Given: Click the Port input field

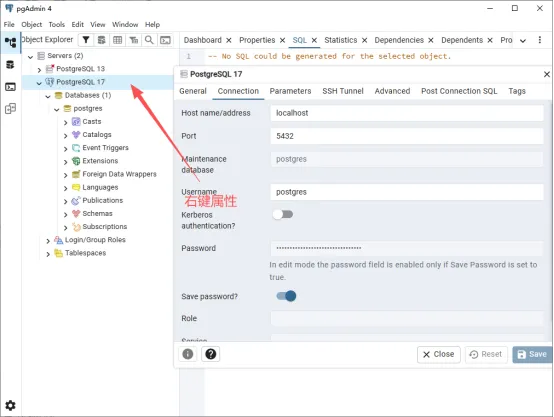Looking at the screenshot, I should pos(407,136).
